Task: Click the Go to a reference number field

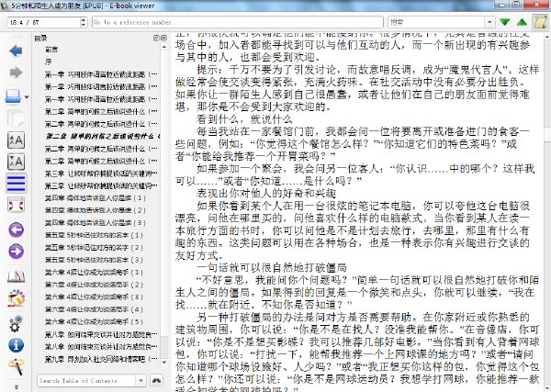Action: coord(238,22)
